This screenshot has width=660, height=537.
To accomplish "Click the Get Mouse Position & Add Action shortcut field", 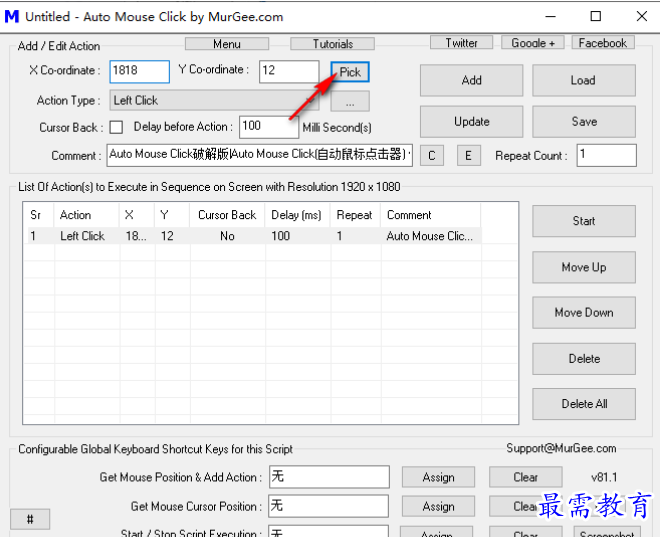I will [329, 477].
